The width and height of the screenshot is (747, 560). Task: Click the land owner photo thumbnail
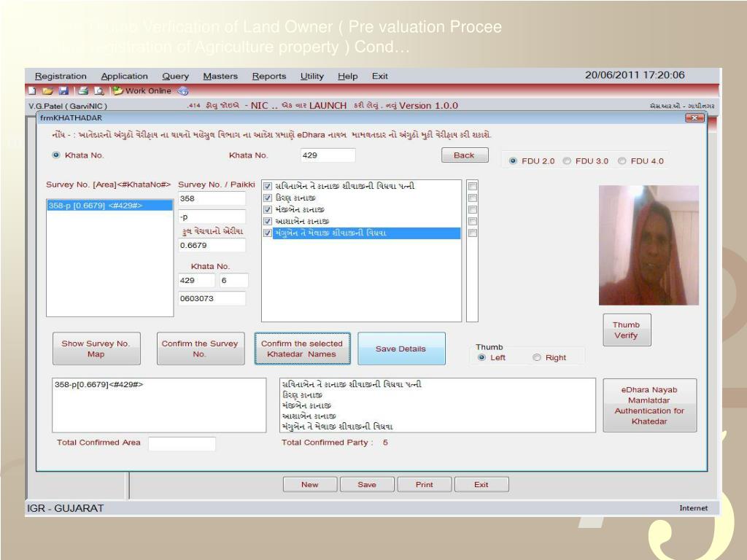[649, 245]
